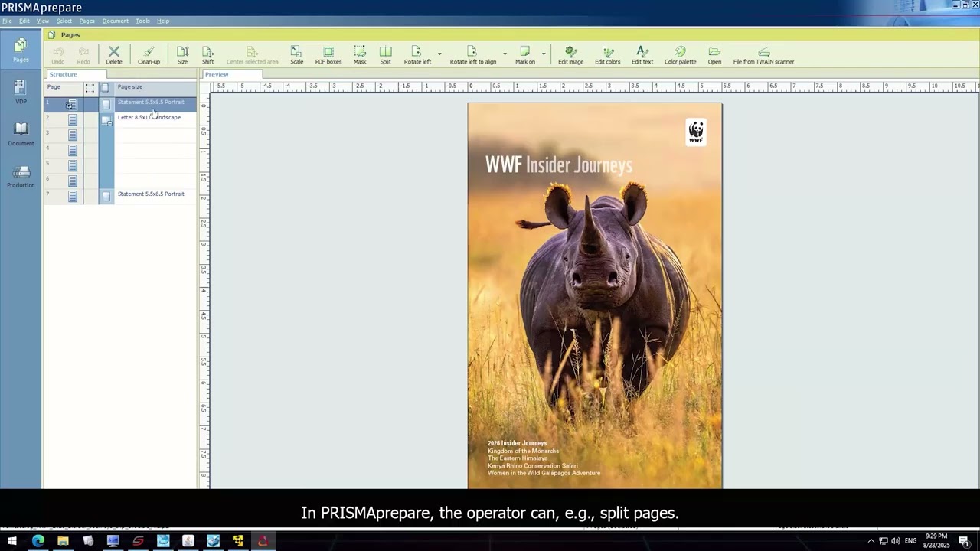
Task: Click the Open file toolbar icon
Action: (714, 55)
